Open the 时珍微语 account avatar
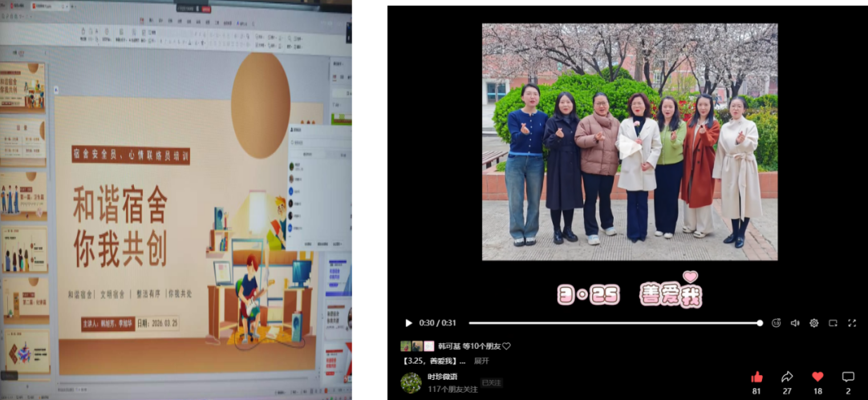Screen dimensions: 868x400 tap(411, 383)
